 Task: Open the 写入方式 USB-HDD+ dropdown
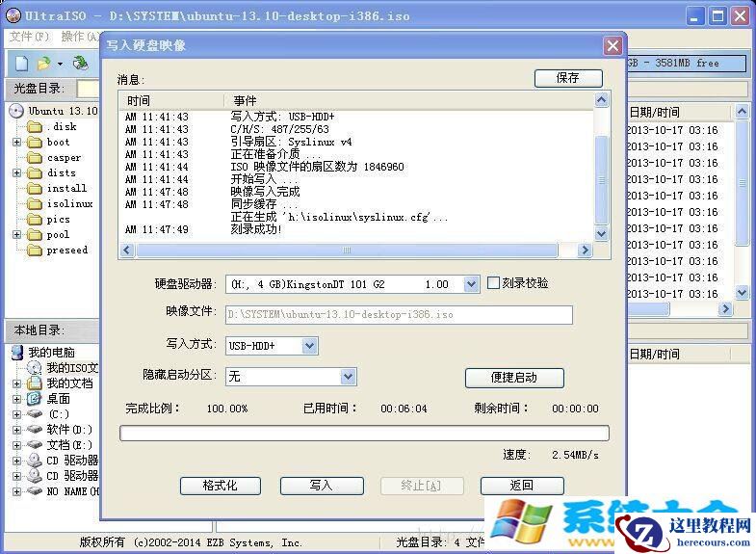309,346
